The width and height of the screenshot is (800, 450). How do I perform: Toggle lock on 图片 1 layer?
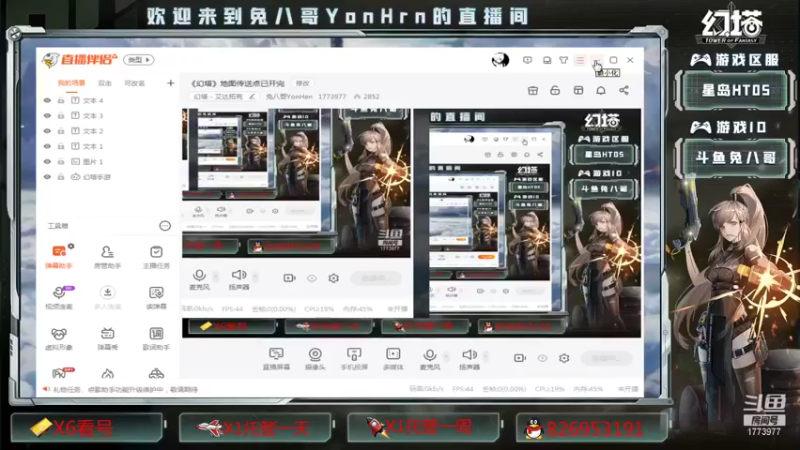(61, 162)
